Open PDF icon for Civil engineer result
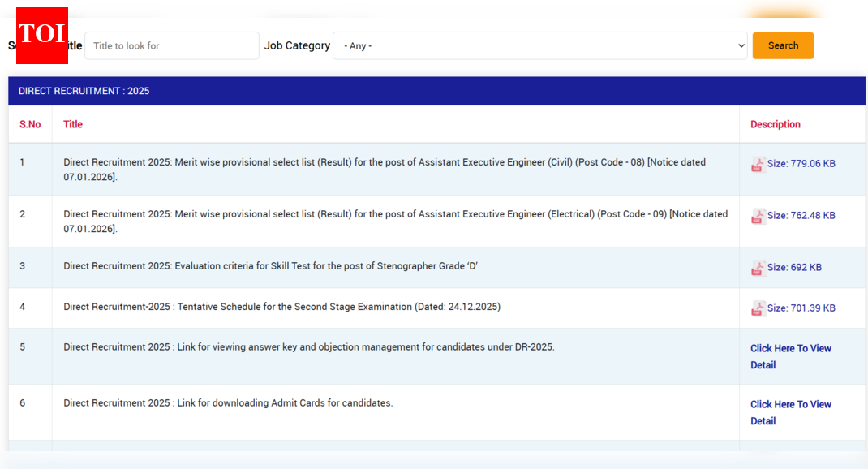The width and height of the screenshot is (868, 469). (758, 165)
